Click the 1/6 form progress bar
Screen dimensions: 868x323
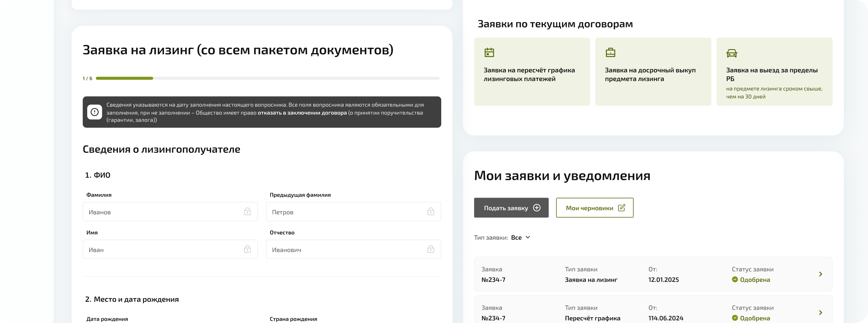click(268, 78)
